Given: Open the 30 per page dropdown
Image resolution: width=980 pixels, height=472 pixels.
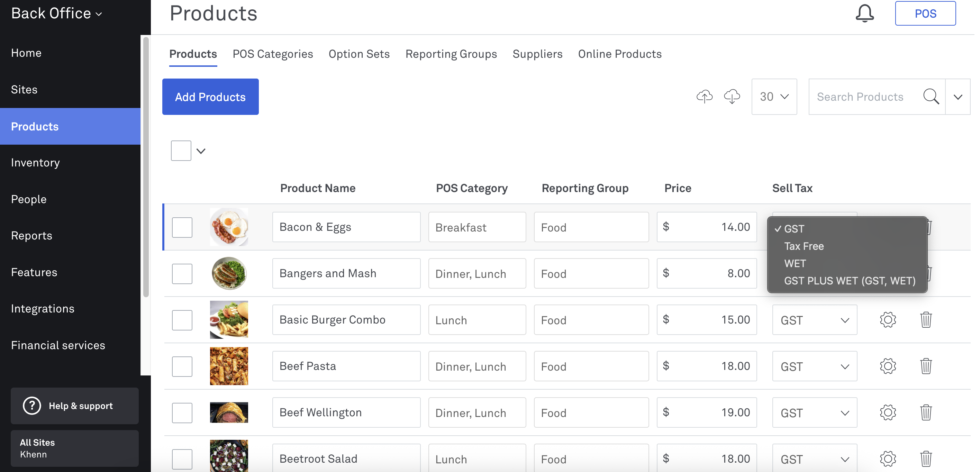Looking at the screenshot, I should click(774, 97).
